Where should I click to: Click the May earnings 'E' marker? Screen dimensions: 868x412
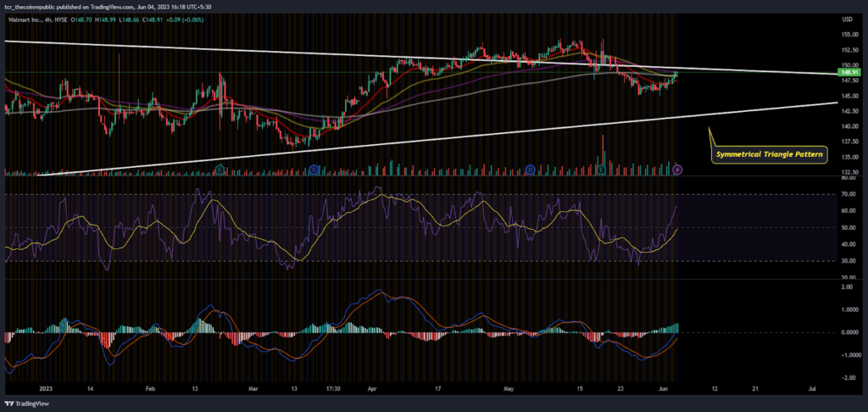(x=602, y=169)
